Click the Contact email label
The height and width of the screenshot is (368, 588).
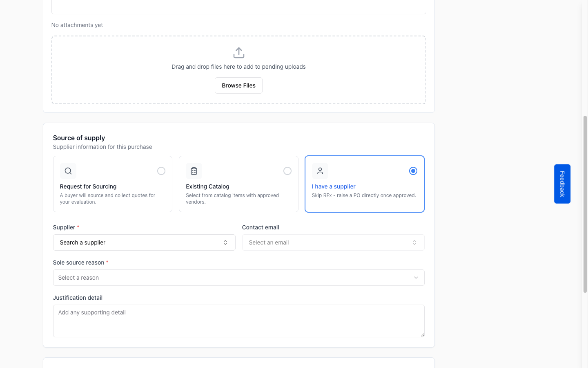point(261,227)
